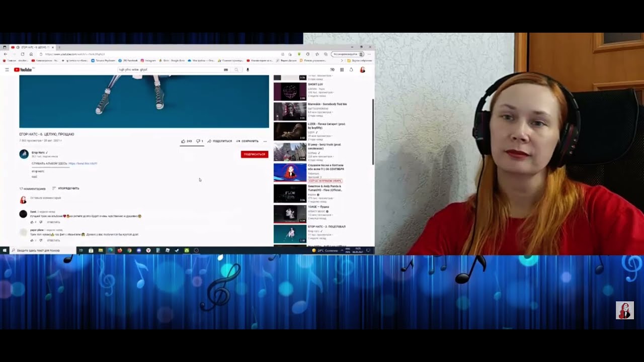The width and height of the screenshot is (644, 362).
Task: Click the favorites star in the address bar
Action: click(290, 54)
